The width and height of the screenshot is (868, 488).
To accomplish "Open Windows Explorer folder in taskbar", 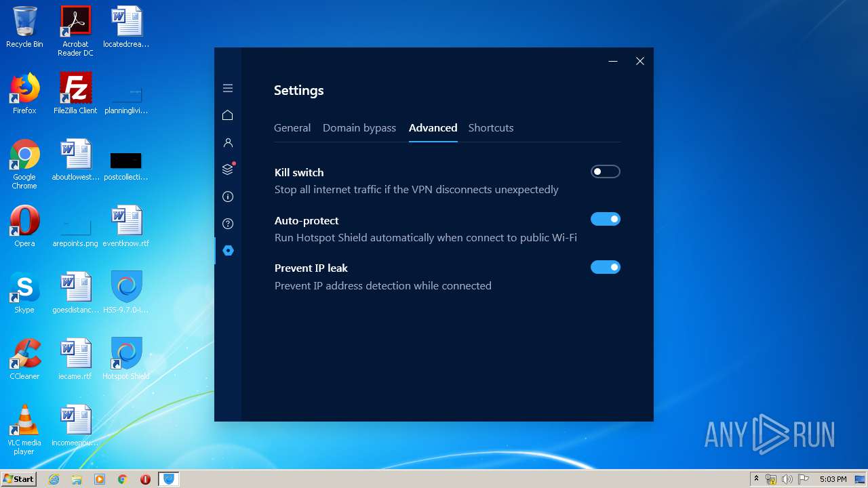I will pyautogui.click(x=77, y=479).
